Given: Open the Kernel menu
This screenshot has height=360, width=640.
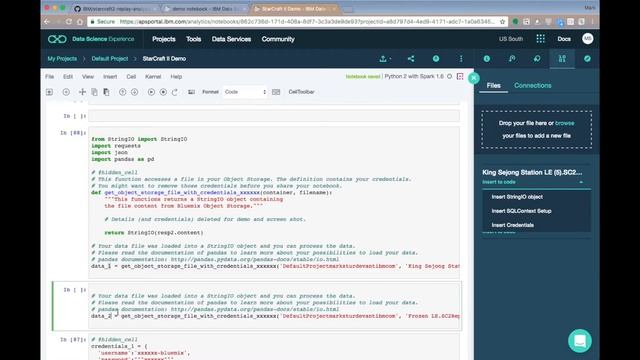Looking at the screenshot, I should [153, 77].
